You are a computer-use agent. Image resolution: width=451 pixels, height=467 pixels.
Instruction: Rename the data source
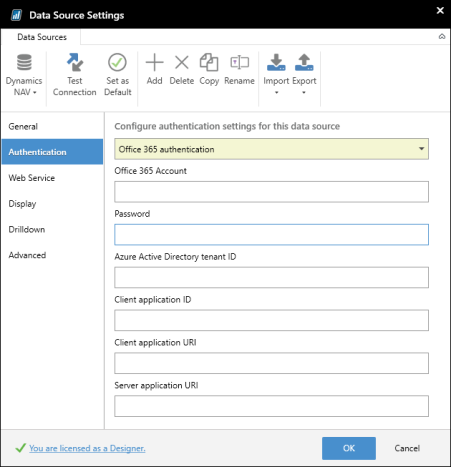[239, 69]
